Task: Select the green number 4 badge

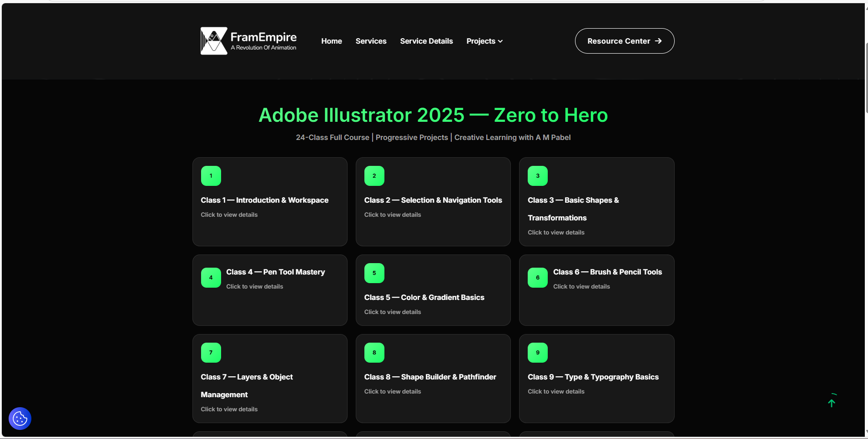Action: point(211,278)
